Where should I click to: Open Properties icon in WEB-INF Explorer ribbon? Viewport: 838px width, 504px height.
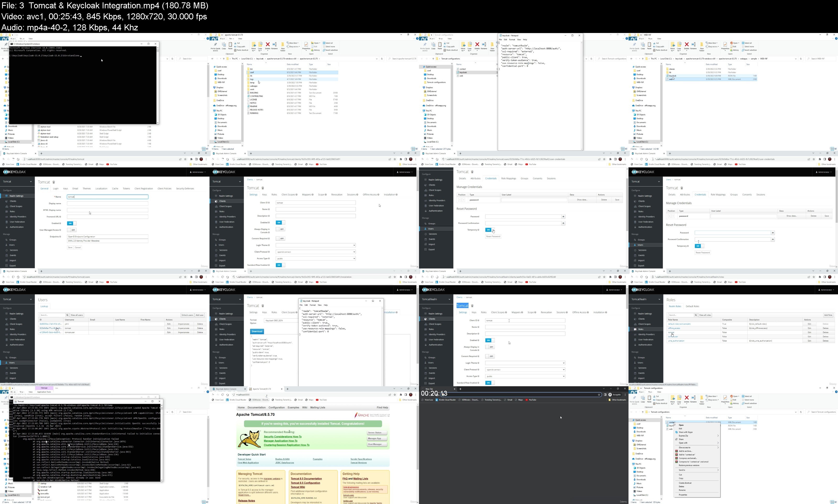[x=725, y=44]
